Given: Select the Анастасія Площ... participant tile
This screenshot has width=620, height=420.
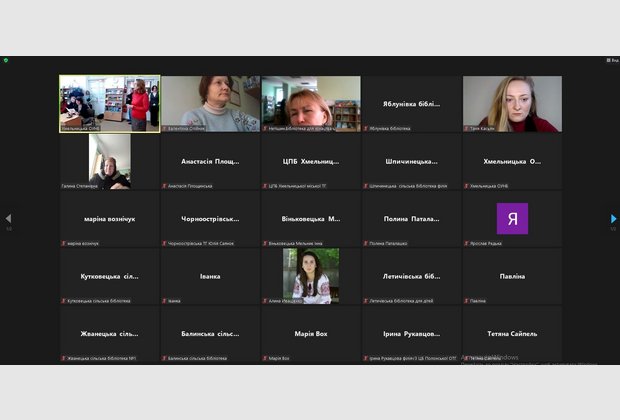Looking at the screenshot, I should pyautogui.click(x=210, y=161).
